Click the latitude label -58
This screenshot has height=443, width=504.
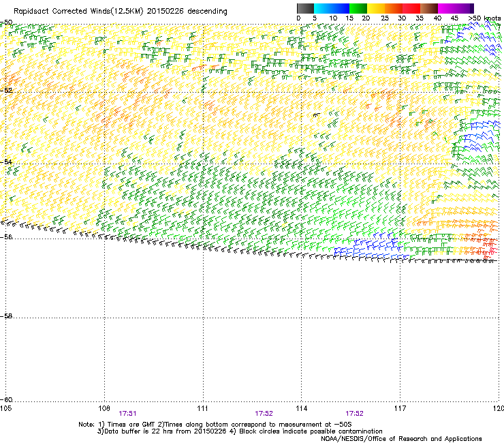pos(6,316)
